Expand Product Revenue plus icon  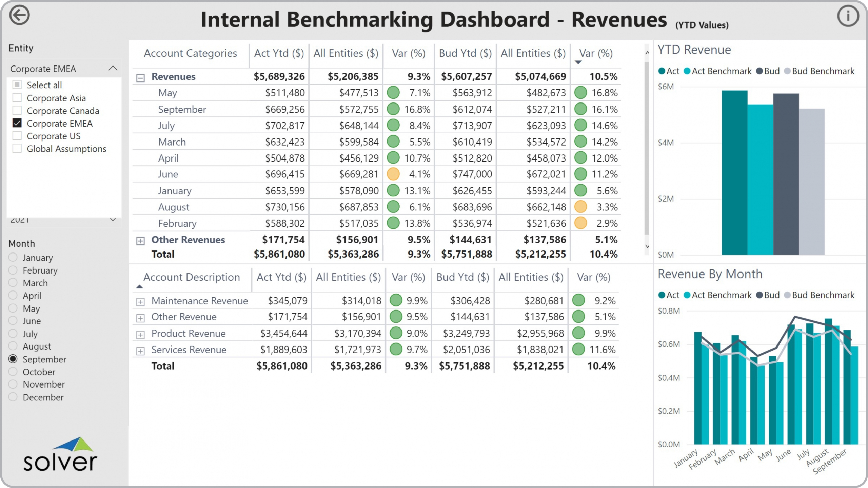pos(140,334)
